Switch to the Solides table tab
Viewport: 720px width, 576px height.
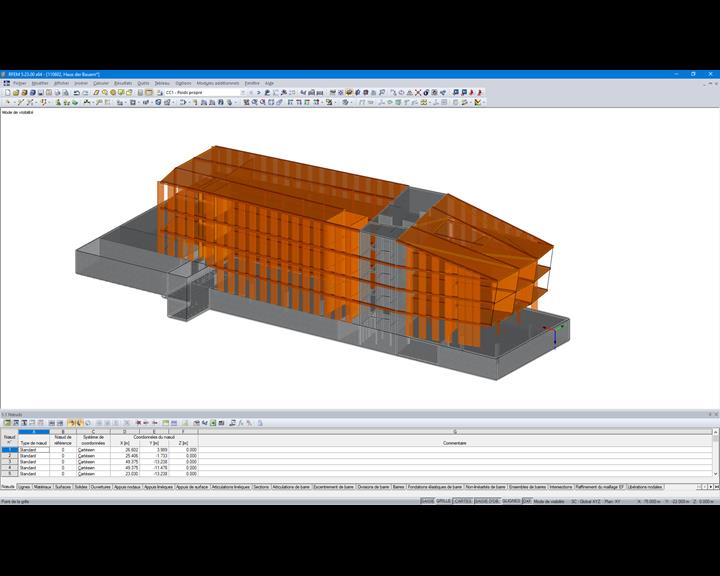pyautogui.click(x=81, y=486)
